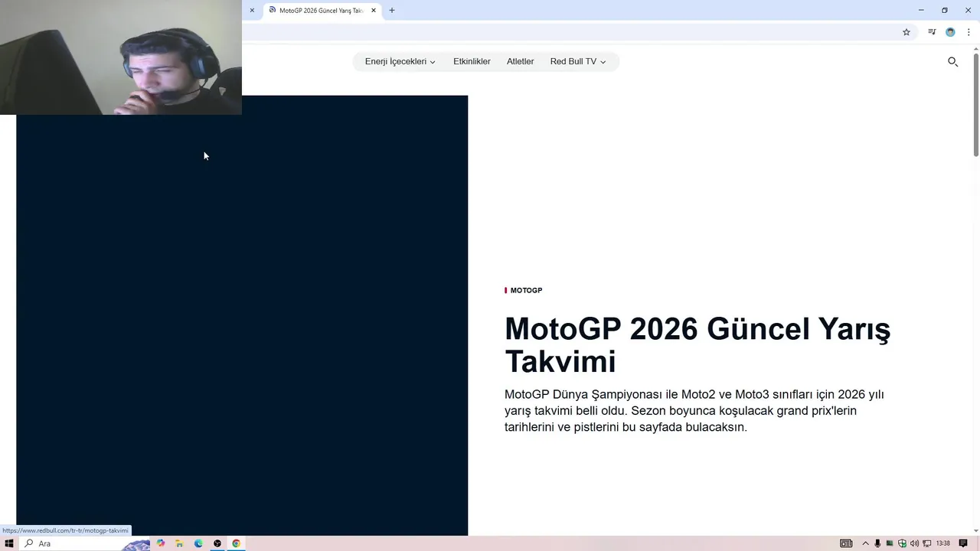This screenshot has height=551, width=980.
Task: Open the Windows Start menu
Action: (9, 543)
